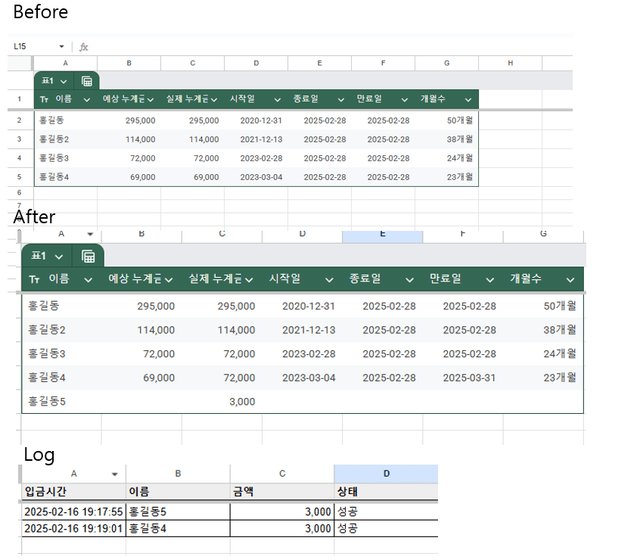Open the 표1 table name dropdown in After sheet
This screenshot has height=560, width=640.
coord(58,256)
